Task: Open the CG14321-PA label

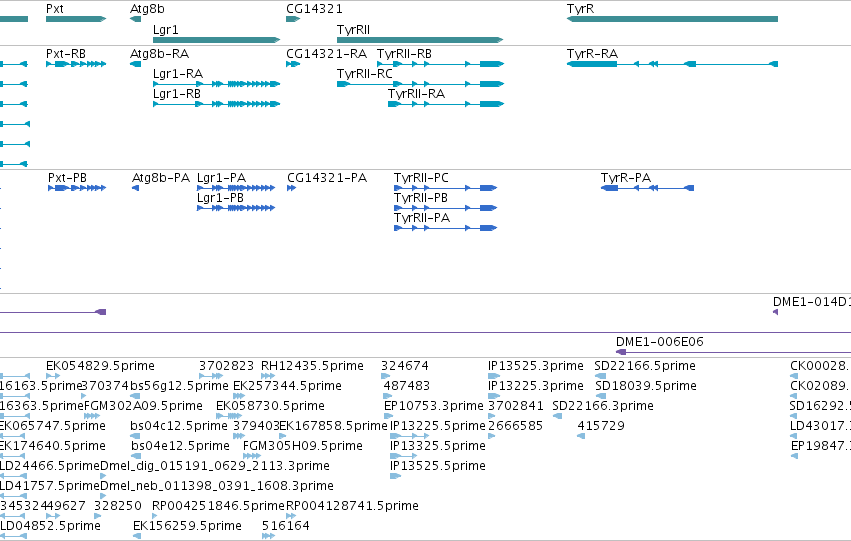Action: coord(327,178)
